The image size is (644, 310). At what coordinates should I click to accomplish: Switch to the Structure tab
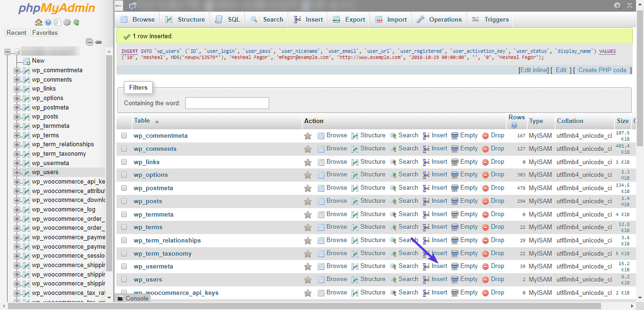pos(184,19)
